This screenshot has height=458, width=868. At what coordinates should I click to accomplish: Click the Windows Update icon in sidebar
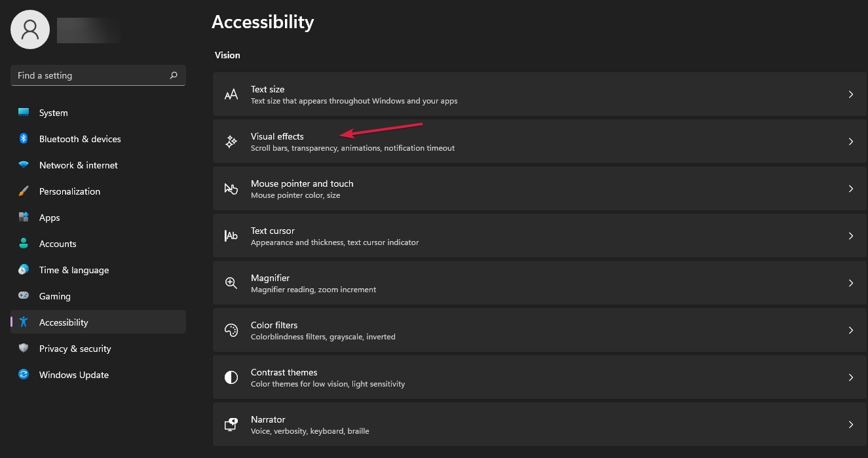pyautogui.click(x=24, y=374)
